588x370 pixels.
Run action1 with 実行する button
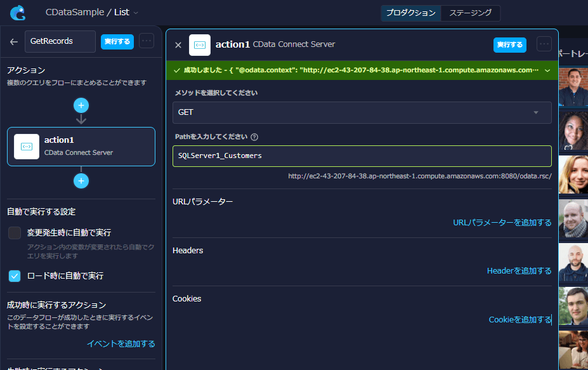tap(509, 44)
